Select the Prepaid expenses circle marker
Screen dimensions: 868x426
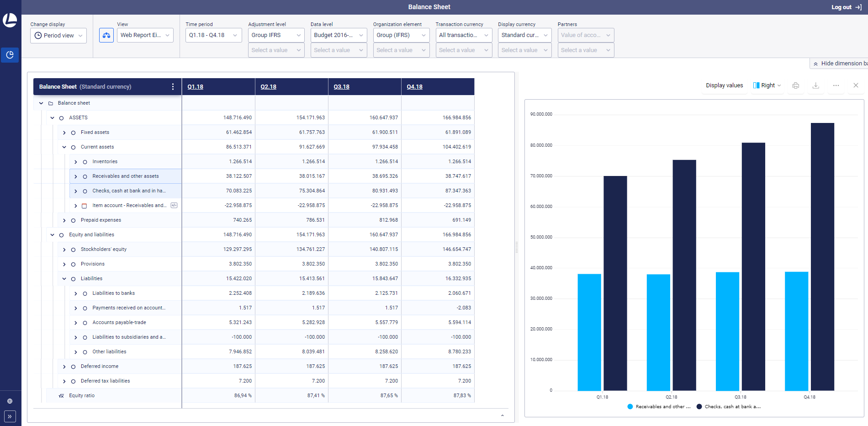(x=73, y=220)
